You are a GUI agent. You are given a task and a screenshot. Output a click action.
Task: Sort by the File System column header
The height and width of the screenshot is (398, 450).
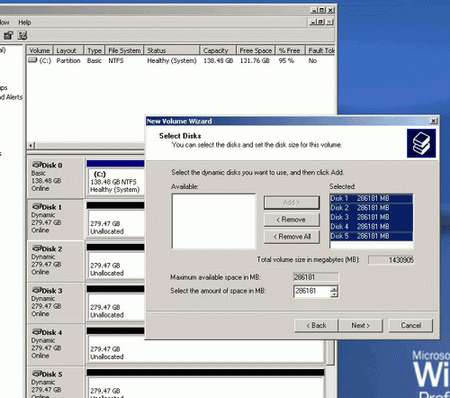coord(124,50)
